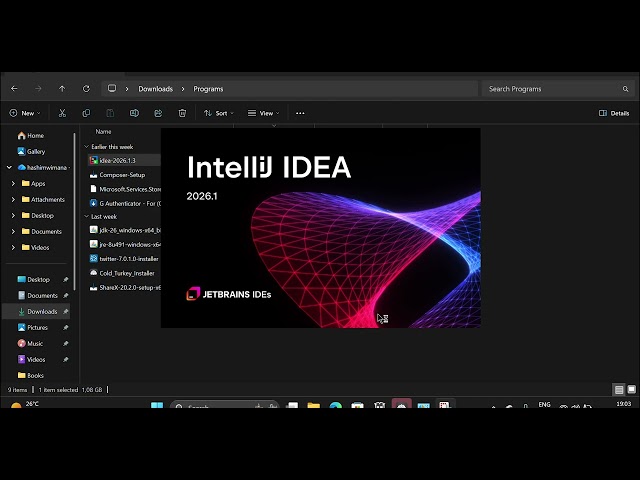Unpin Music from quick access
The image size is (640, 480).
65,344
